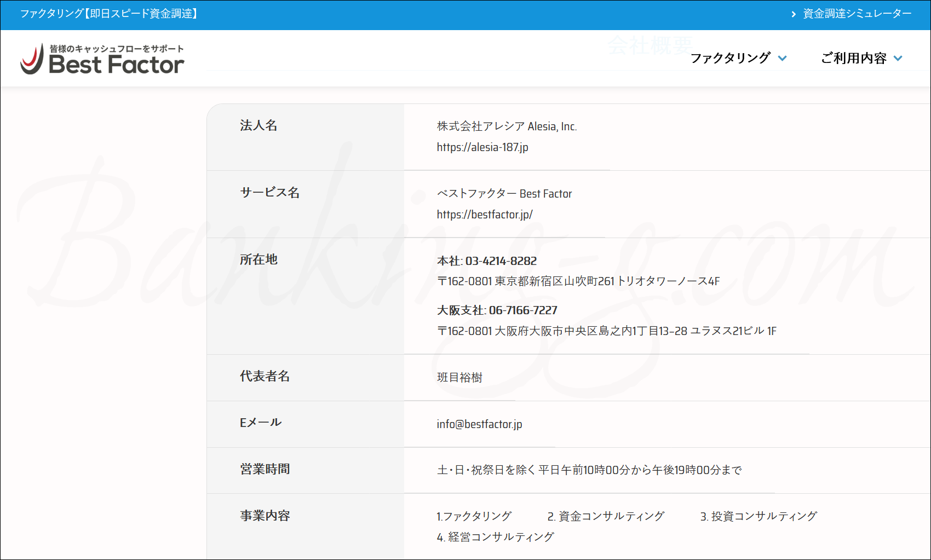Open the ご利用内容 navigation menu

pos(854,58)
